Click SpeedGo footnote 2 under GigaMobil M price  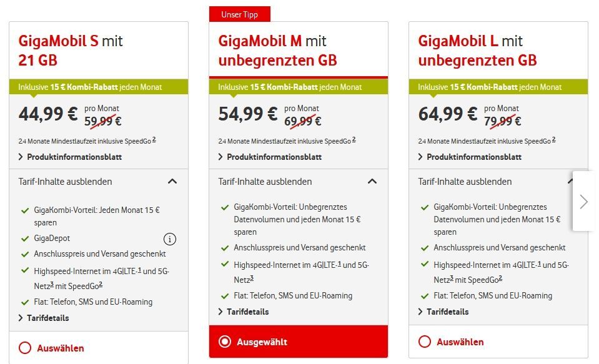pyautogui.click(x=354, y=139)
